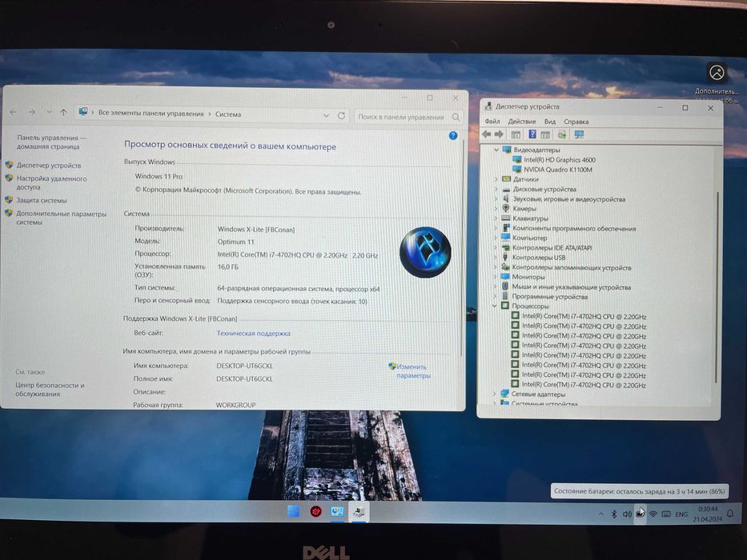Screen dimensions: 747x560
Task: Go to Панель управления домашняя страница
Action: [x=51, y=142]
